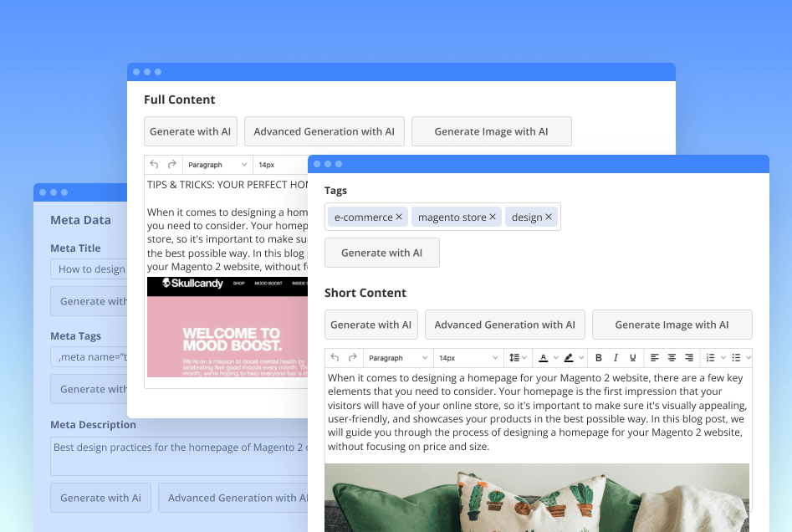The height and width of the screenshot is (532, 792).
Task: Open Paragraph dropdown in Short Content editor
Action: coord(398,358)
